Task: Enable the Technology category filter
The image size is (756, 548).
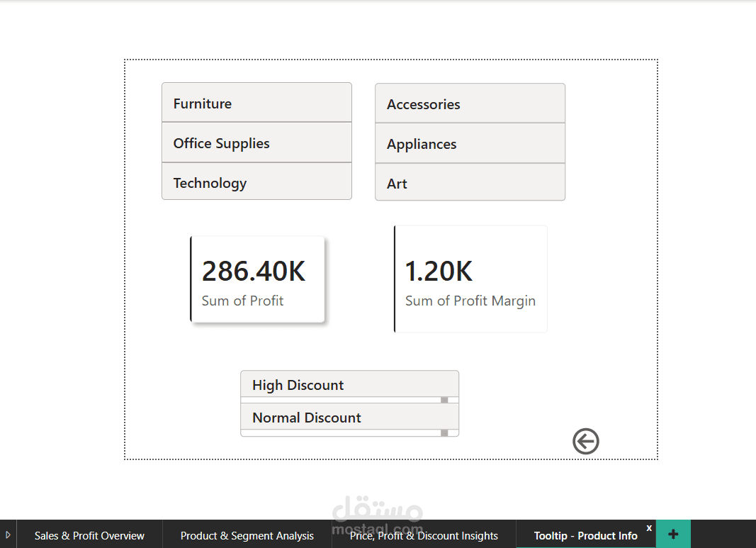Action: click(x=256, y=183)
